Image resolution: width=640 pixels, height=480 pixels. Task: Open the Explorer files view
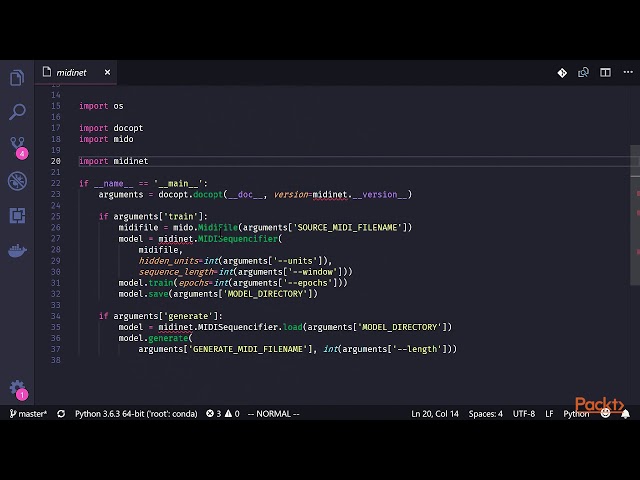17,78
